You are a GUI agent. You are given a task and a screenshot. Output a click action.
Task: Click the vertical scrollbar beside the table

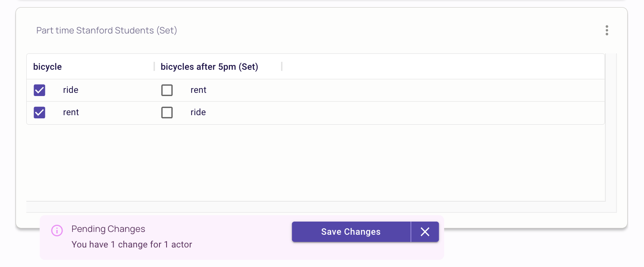click(x=611, y=128)
